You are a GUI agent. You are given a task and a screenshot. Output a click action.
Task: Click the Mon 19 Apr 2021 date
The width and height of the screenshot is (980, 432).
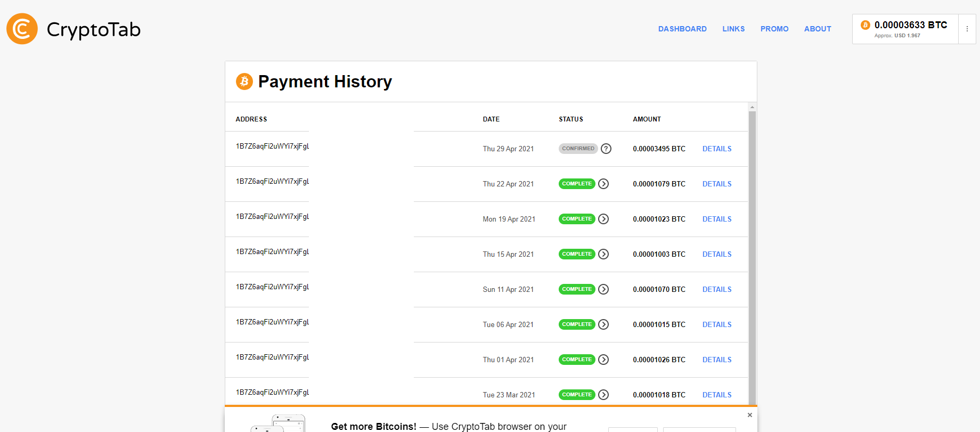(509, 219)
